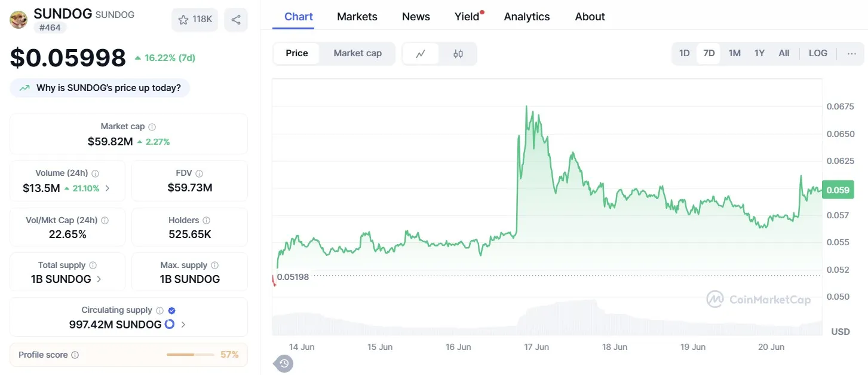Click the 14 Jun axis label
This screenshot has height=375, width=868.
coord(302,347)
